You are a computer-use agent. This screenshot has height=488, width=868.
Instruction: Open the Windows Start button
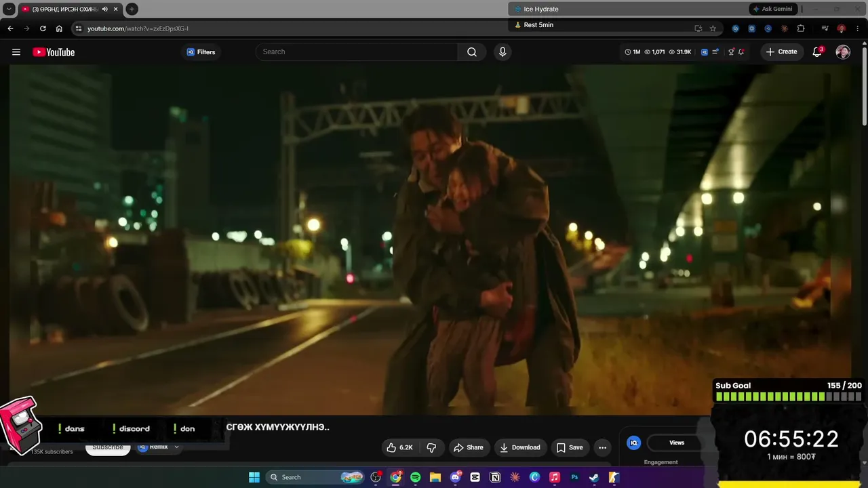click(254, 477)
